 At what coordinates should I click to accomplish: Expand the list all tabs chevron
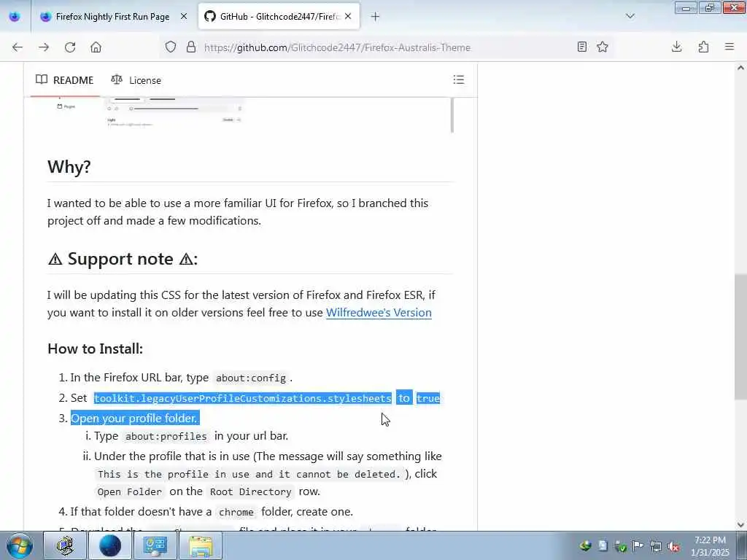tap(630, 17)
